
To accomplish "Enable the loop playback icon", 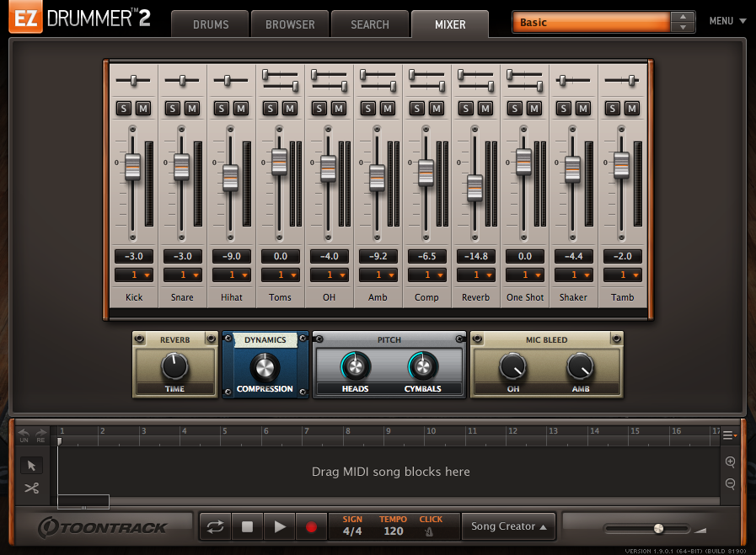I will click(215, 526).
